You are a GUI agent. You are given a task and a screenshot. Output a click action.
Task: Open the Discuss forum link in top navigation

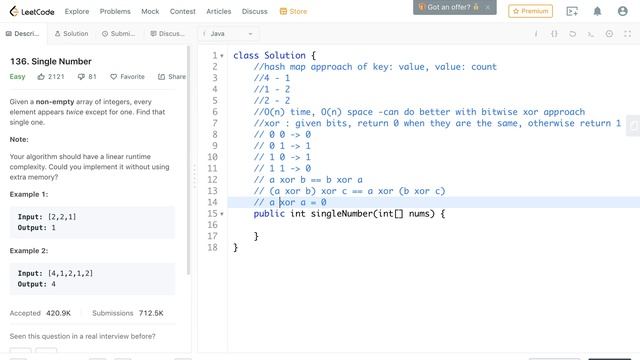coord(254,11)
